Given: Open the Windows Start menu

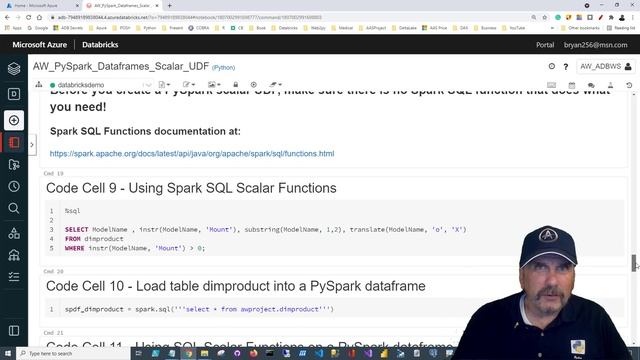Looking at the screenshot, I should pos(7,353).
